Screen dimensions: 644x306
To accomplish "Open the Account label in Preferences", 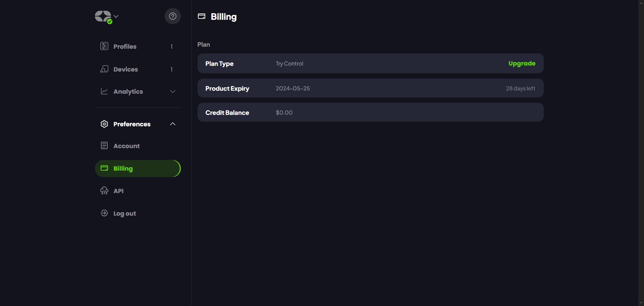I will point(126,146).
